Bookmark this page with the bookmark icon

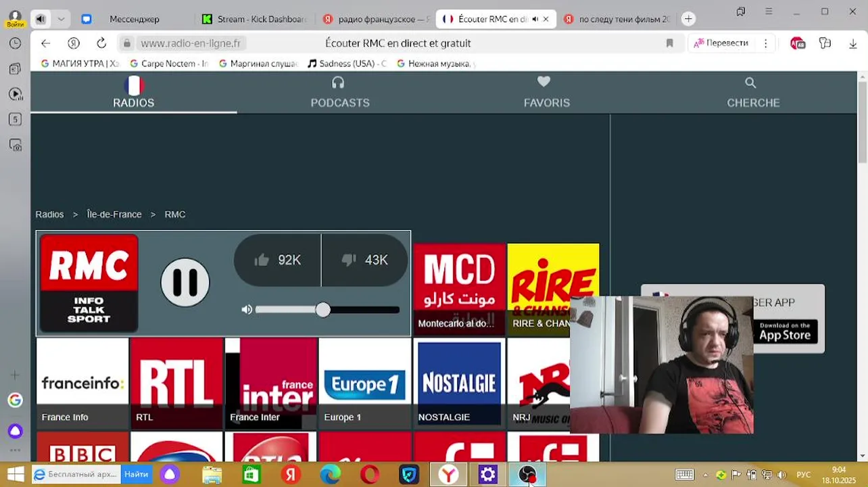tap(670, 43)
